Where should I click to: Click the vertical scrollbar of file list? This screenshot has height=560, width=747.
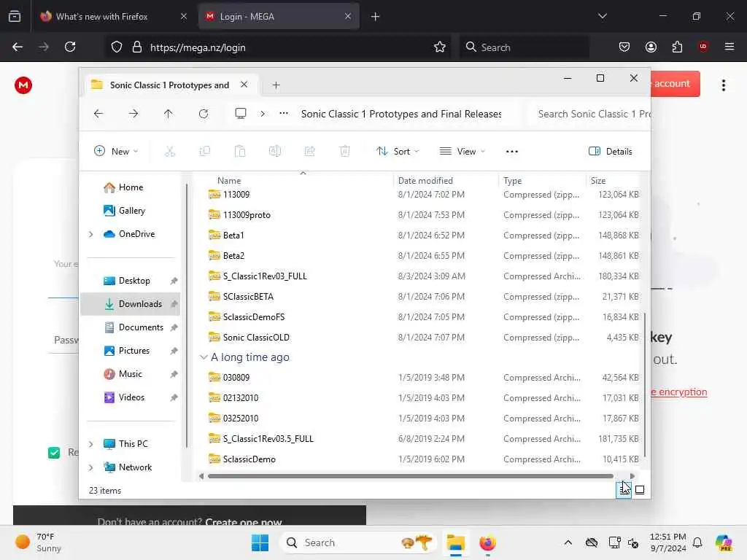(x=645, y=385)
